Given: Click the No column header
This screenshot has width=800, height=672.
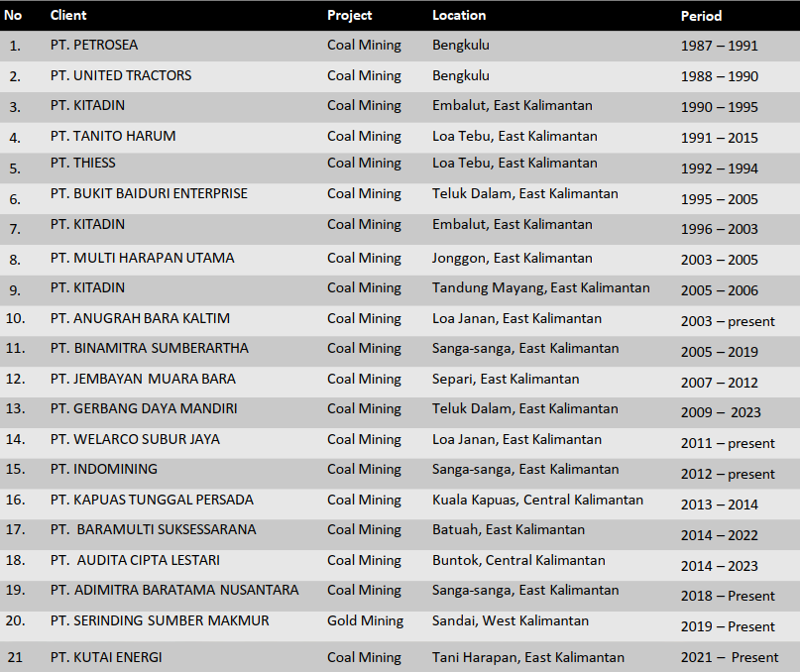Looking at the screenshot, I should point(14,16).
